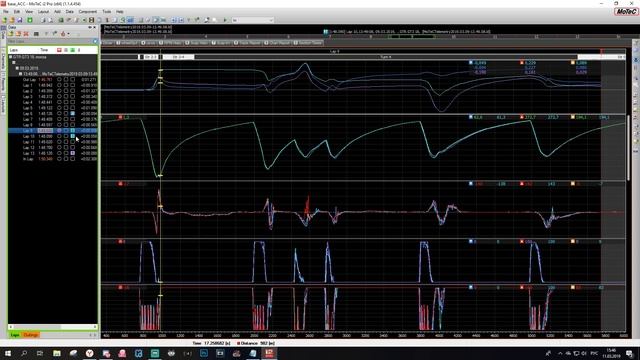Click the filter search field icon
640x360 pixels.
coord(95,41)
